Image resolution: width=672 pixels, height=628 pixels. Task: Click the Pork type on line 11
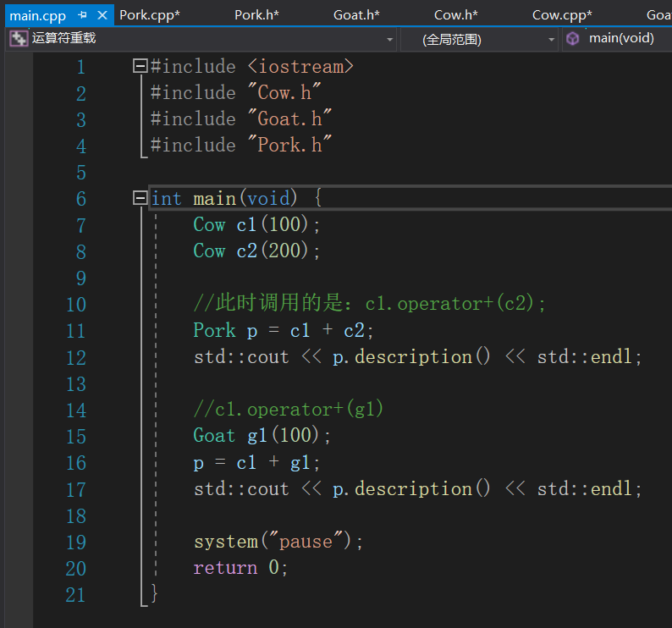click(214, 330)
